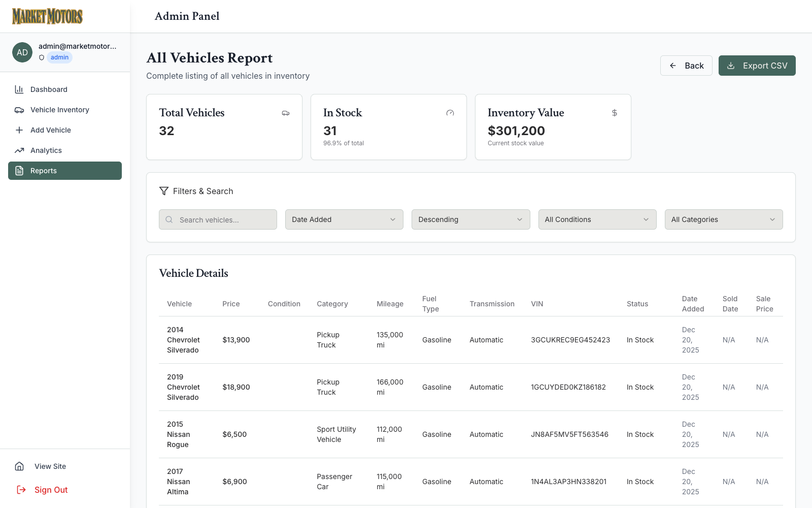Click the View Site home icon
Screen dimensions: 812x508
[19, 466]
